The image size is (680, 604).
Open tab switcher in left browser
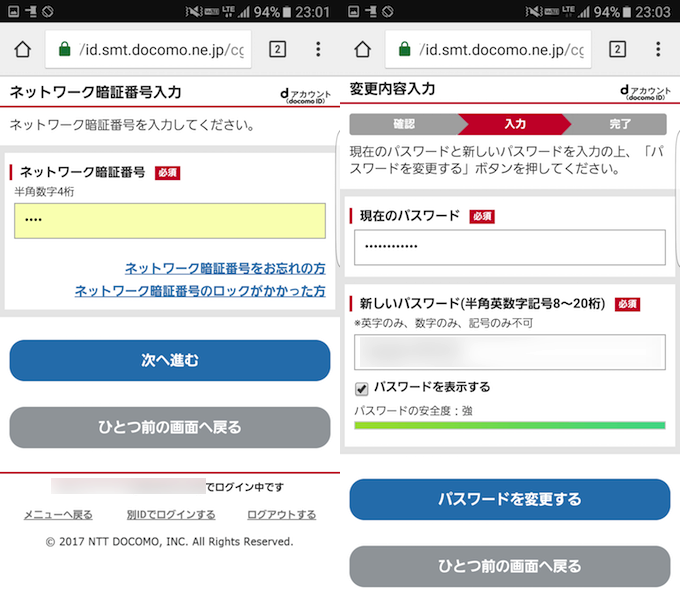277,50
